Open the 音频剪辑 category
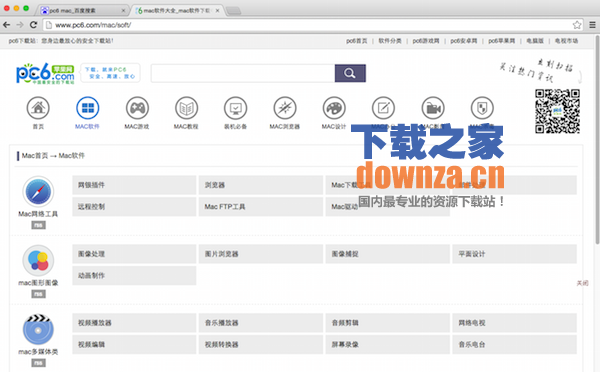 388,323
